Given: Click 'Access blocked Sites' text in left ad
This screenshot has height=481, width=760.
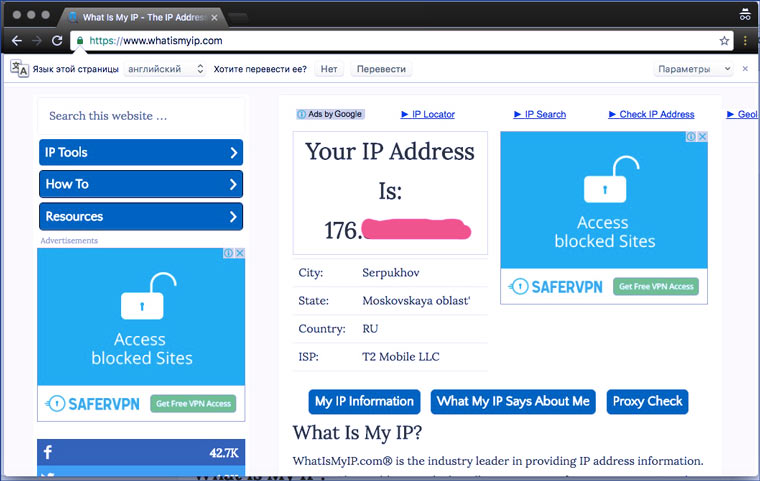Looking at the screenshot, I should point(142,349).
